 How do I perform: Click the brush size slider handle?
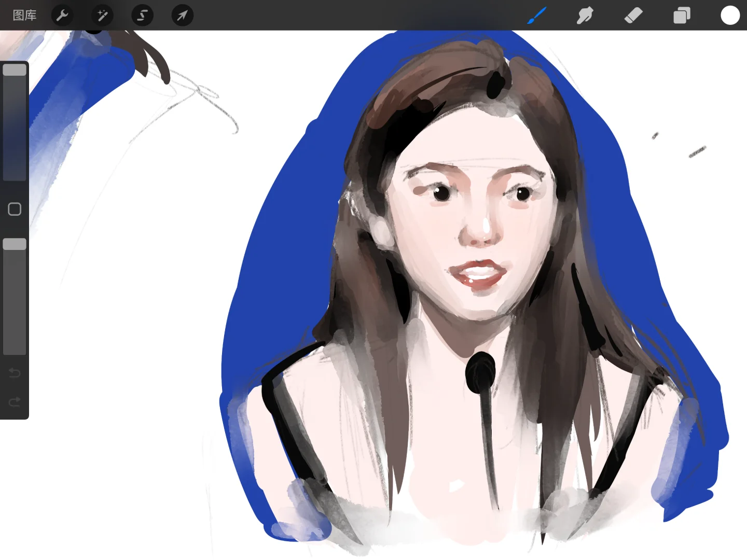click(15, 70)
